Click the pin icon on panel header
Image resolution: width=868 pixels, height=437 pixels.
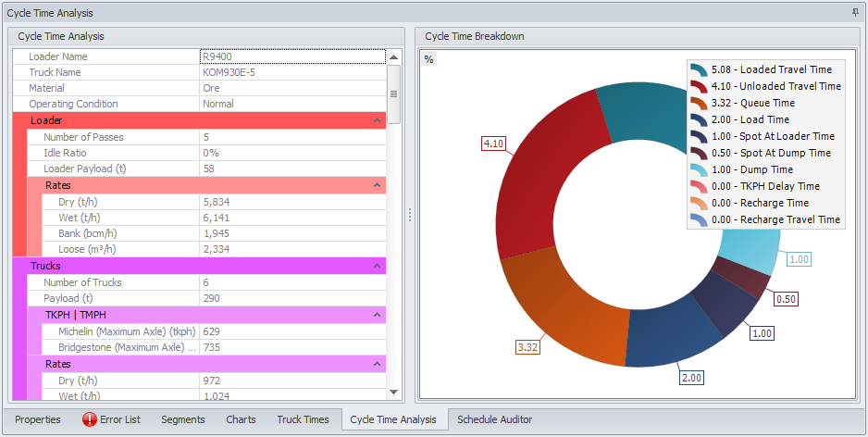[854, 13]
